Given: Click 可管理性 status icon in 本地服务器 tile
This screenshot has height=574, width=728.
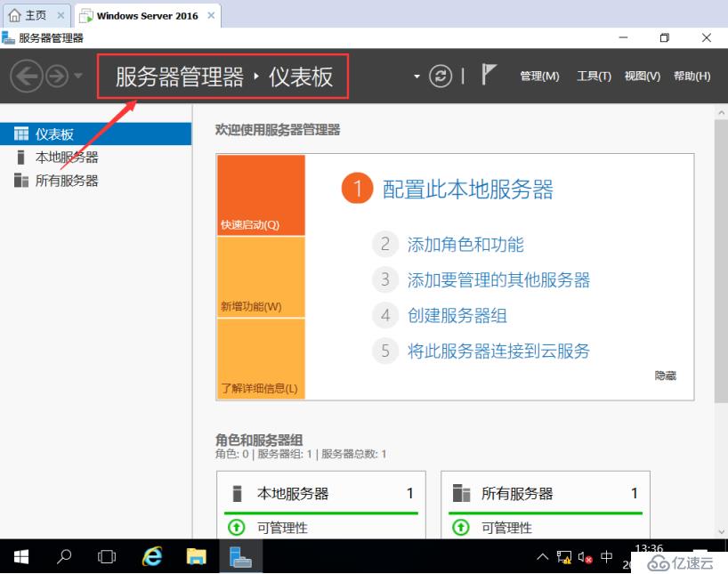Looking at the screenshot, I should pos(237,527).
